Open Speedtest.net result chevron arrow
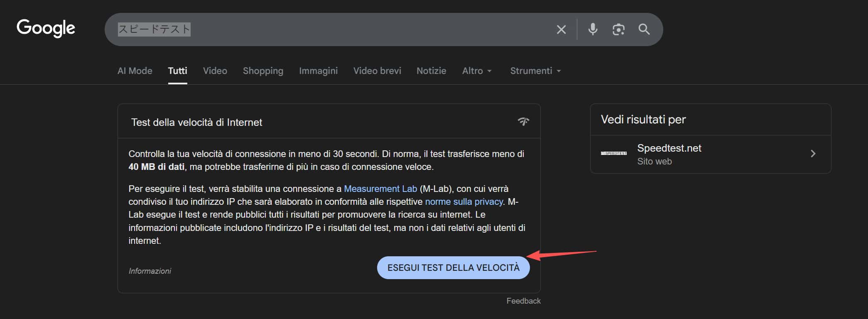 [813, 154]
